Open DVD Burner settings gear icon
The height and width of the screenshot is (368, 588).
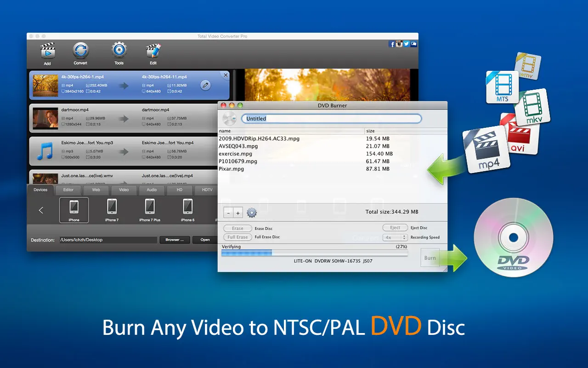click(x=252, y=213)
